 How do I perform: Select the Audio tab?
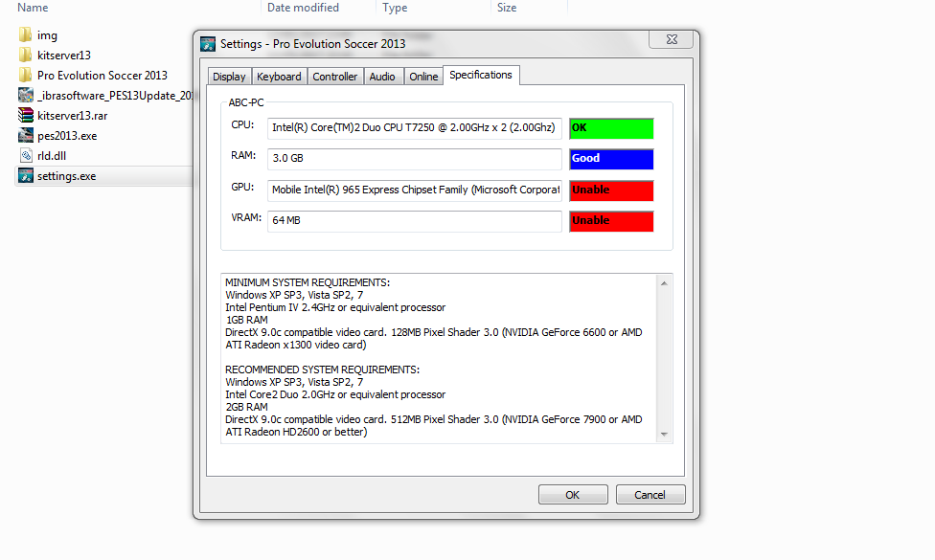tap(382, 77)
